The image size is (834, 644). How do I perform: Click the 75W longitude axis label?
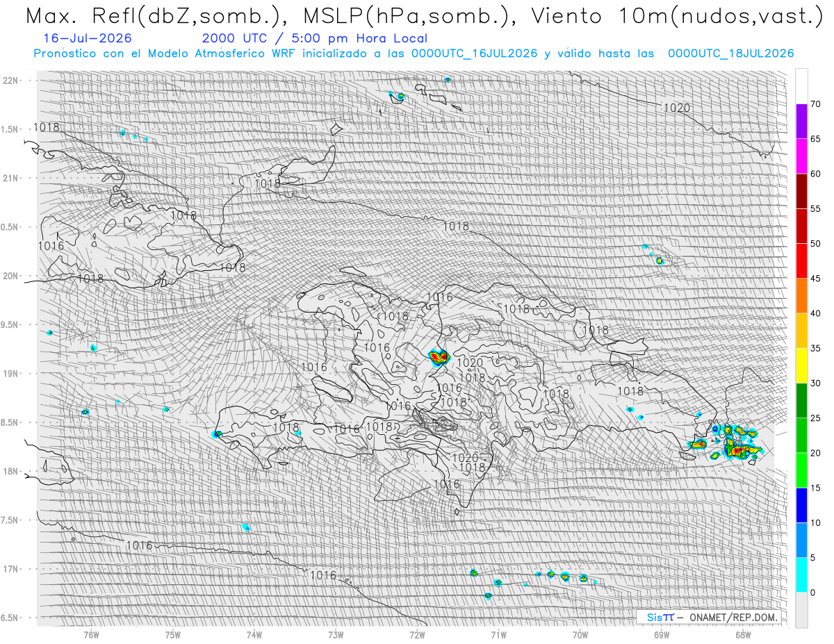coord(172,634)
